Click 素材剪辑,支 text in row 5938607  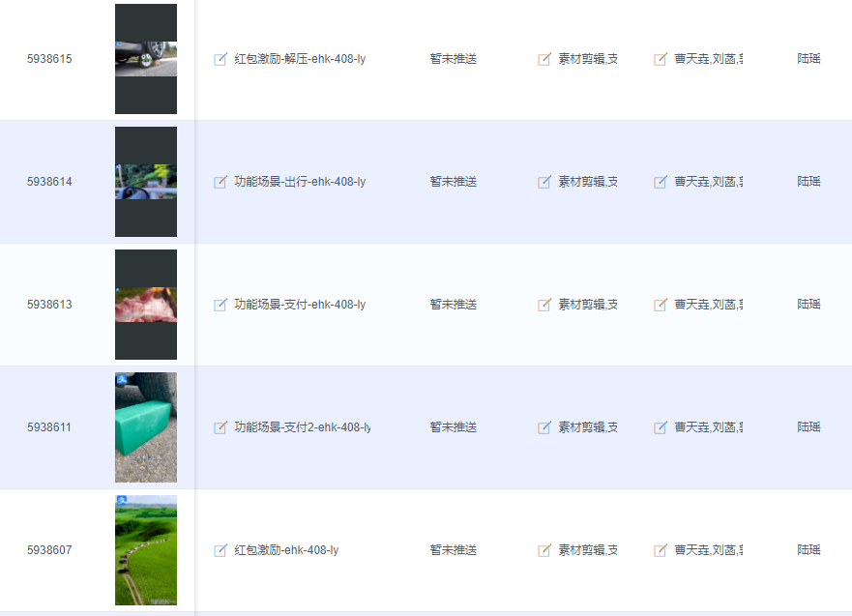(588, 549)
